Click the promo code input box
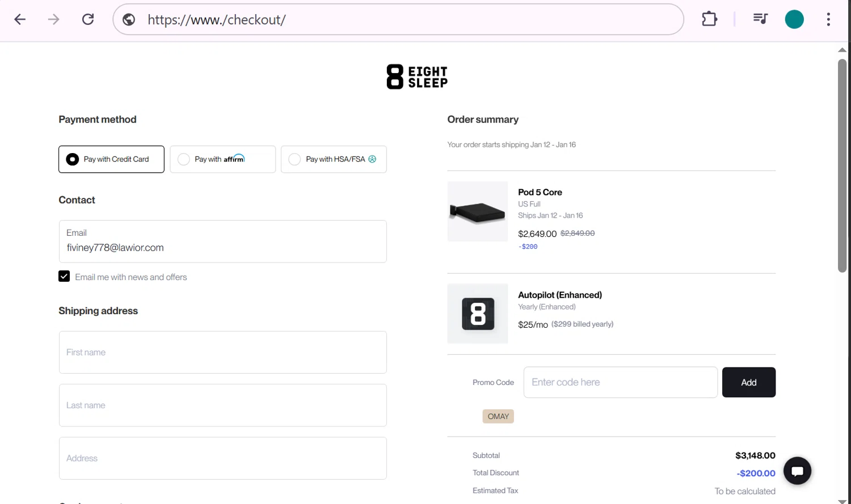This screenshot has height=504, width=851. click(x=620, y=382)
